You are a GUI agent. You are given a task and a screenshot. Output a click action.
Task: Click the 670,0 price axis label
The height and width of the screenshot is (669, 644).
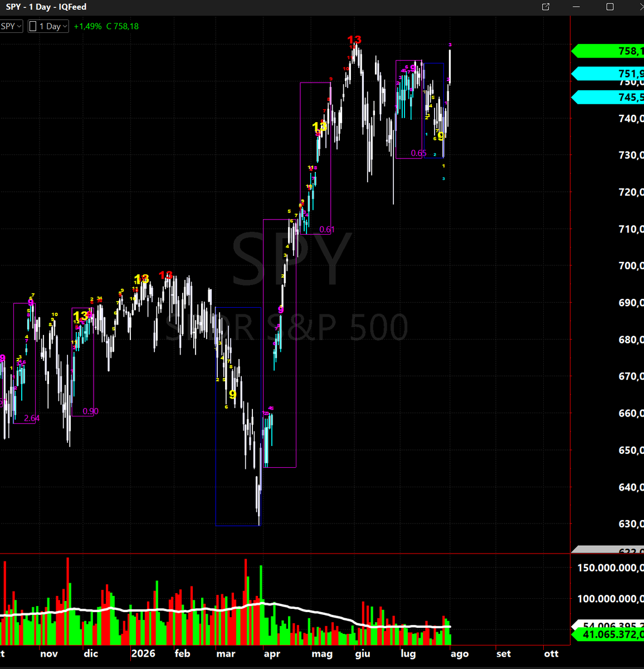tap(631, 376)
